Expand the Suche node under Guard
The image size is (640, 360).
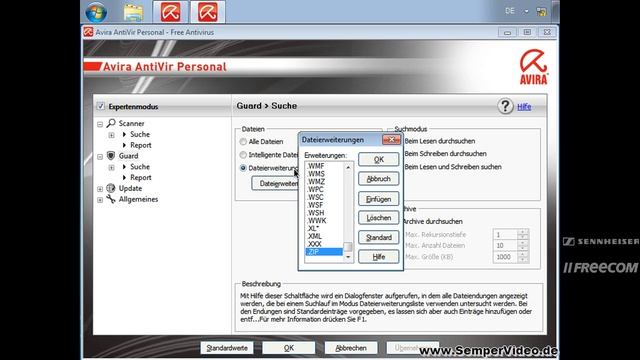(111, 167)
